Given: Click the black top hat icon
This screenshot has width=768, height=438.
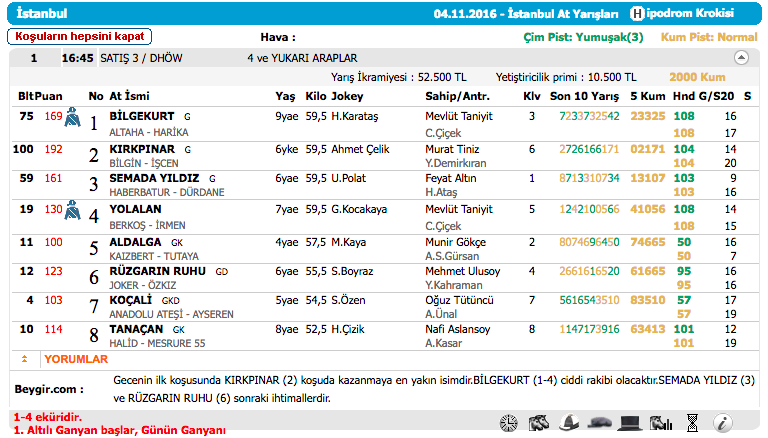Looking at the screenshot, I should click(x=630, y=422).
